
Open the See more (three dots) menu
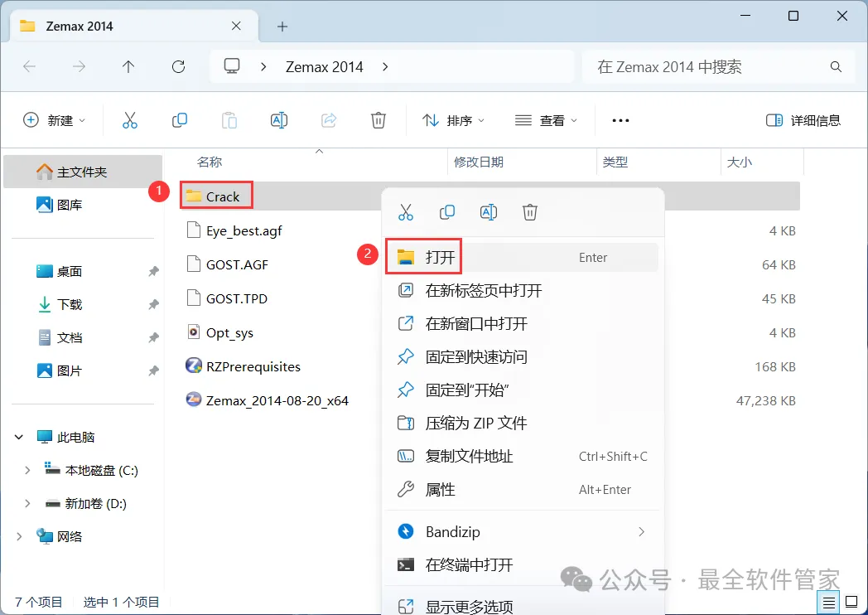620,120
